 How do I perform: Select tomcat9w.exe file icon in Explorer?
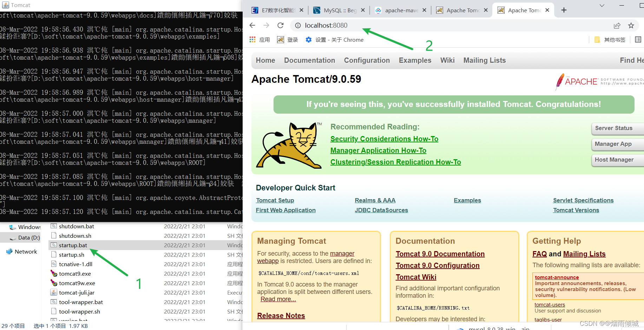(x=54, y=283)
